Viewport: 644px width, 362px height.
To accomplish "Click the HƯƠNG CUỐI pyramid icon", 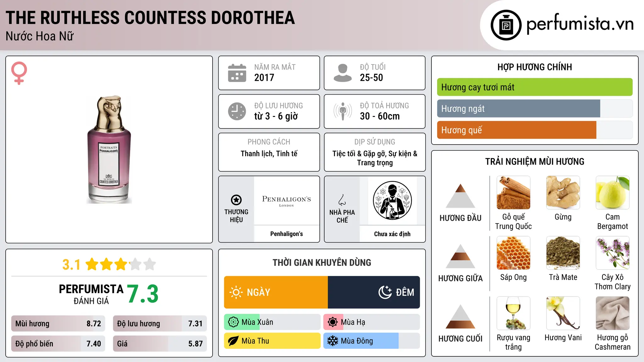I will [x=460, y=316].
